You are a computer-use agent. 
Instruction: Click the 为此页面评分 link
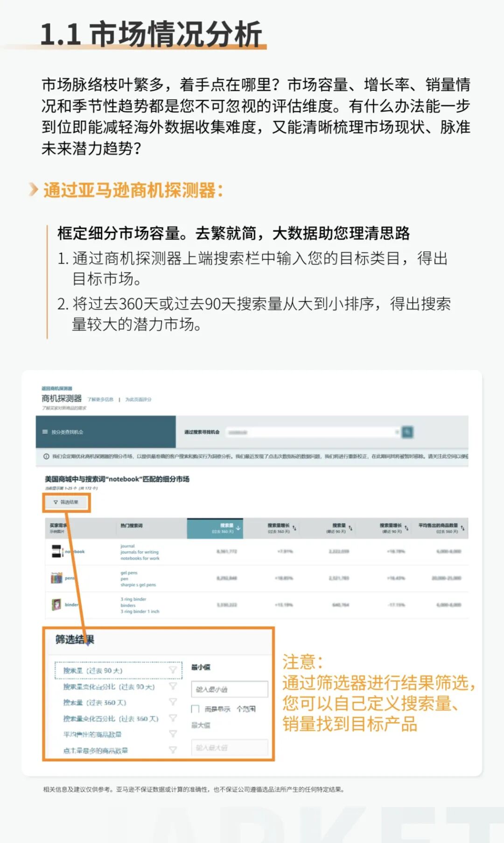(x=138, y=400)
